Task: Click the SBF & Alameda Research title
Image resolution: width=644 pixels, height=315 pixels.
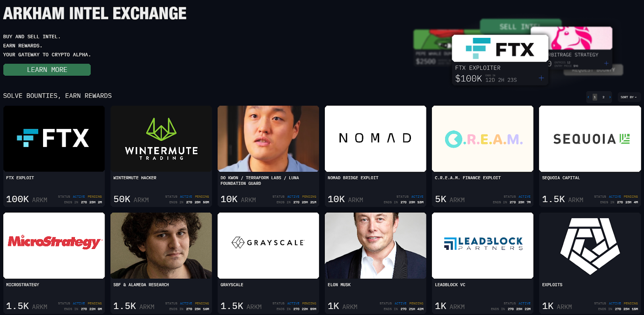Action: (141, 285)
